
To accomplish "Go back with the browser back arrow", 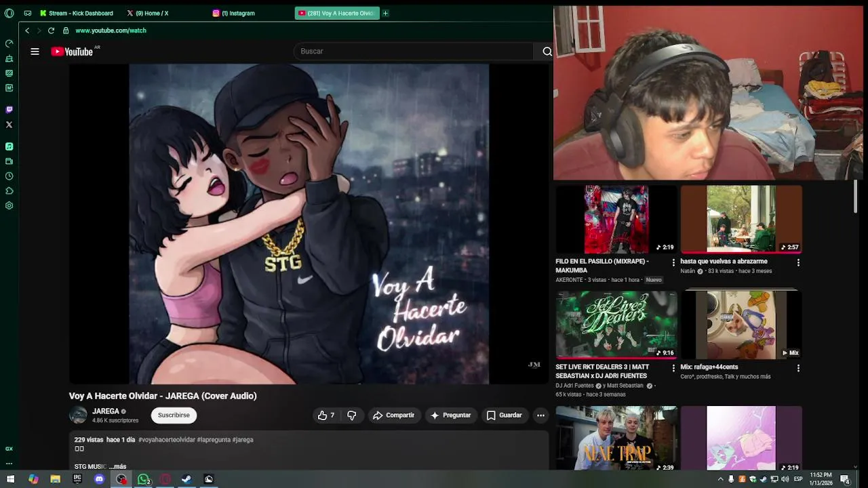I will pyautogui.click(x=27, y=30).
